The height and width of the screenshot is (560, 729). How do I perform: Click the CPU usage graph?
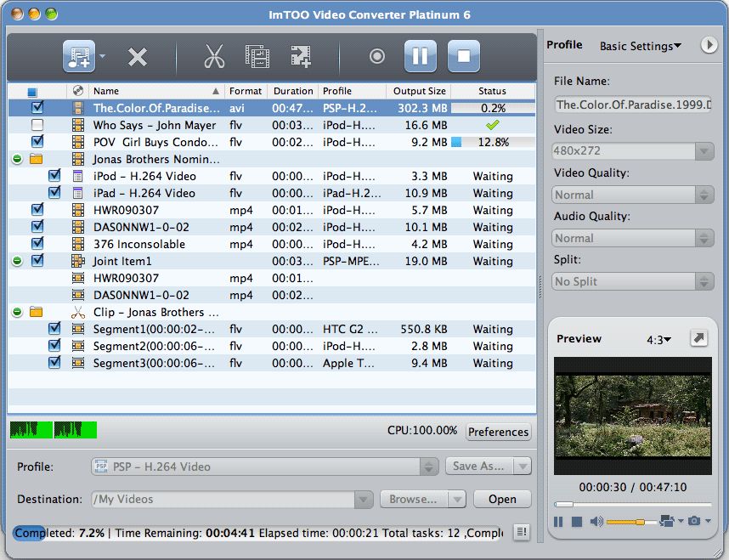click(x=54, y=430)
